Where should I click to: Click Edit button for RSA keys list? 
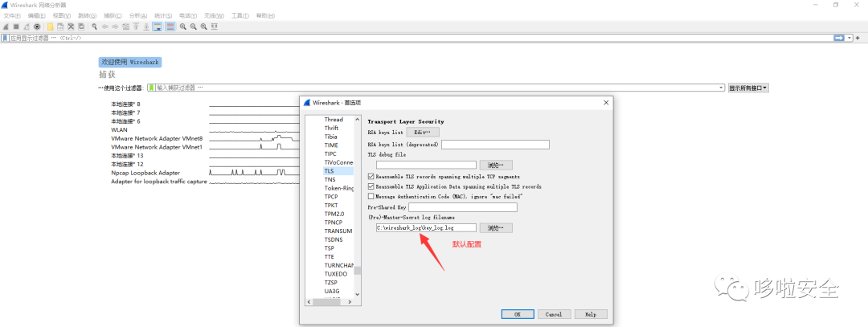pos(423,133)
